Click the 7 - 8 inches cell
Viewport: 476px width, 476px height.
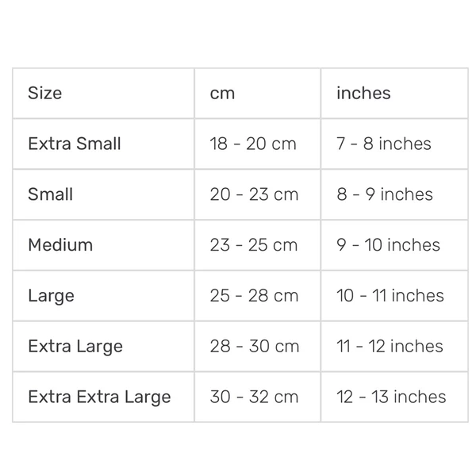(384, 144)
